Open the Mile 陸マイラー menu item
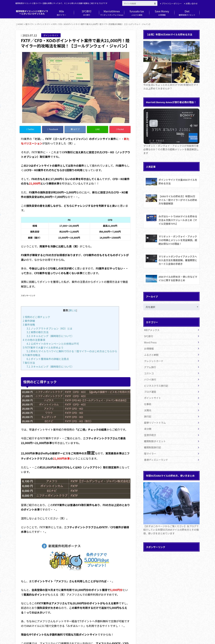The width and height of the screenshot is (215, 644). tap(61, 13)
